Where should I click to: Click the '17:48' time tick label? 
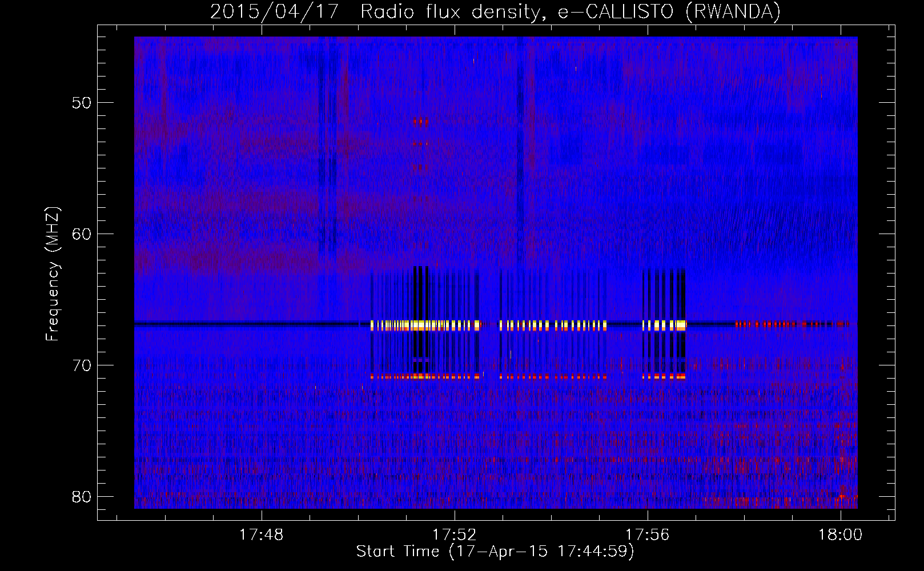261,535
